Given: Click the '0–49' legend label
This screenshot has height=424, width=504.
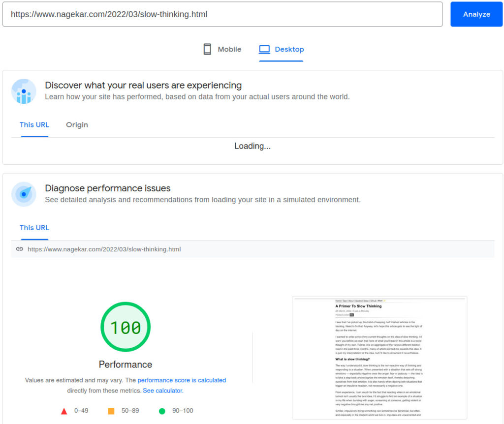Looking at the screenshot, I should [81, 411].
